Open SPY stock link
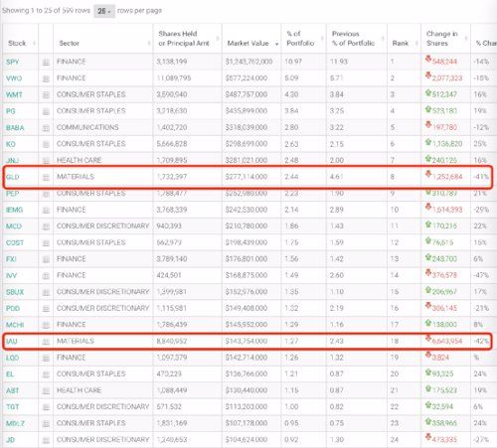497x448 pixels. pos(12,62)
